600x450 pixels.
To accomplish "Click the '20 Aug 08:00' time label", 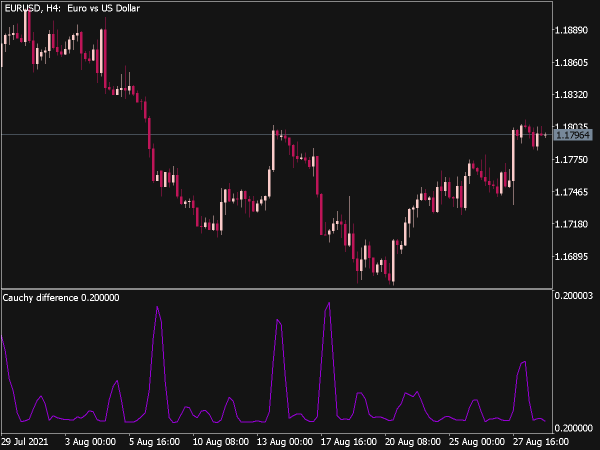I will [412, 442].
